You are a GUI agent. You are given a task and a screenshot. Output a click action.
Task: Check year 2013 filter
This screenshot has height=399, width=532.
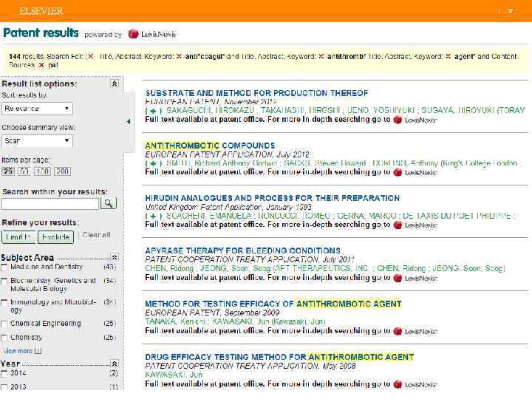(4, 387)
